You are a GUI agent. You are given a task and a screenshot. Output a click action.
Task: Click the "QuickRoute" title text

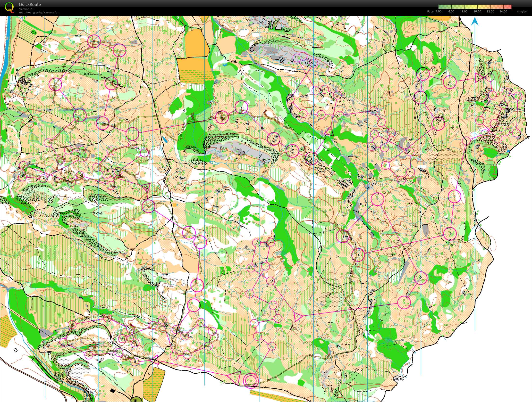click(x=30, y=4)
